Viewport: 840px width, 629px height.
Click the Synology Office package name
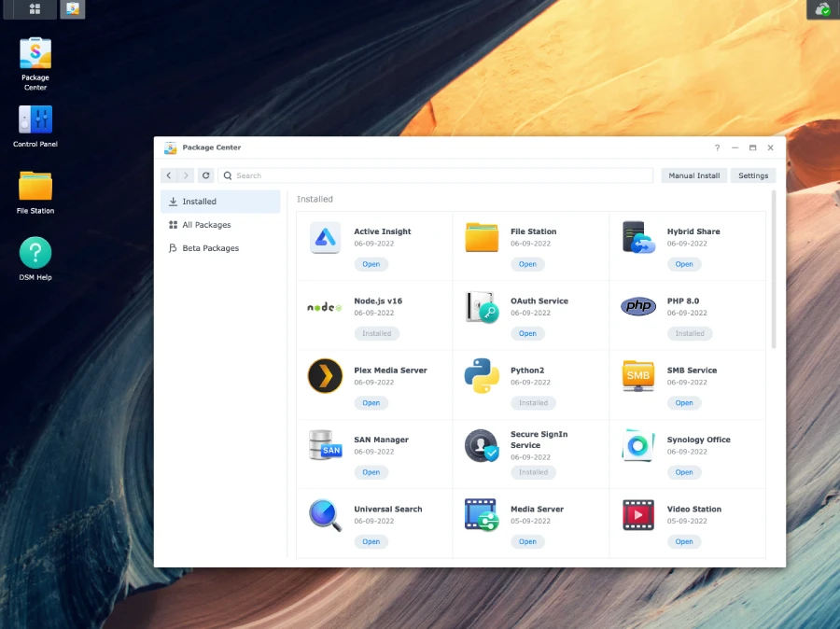698,440
